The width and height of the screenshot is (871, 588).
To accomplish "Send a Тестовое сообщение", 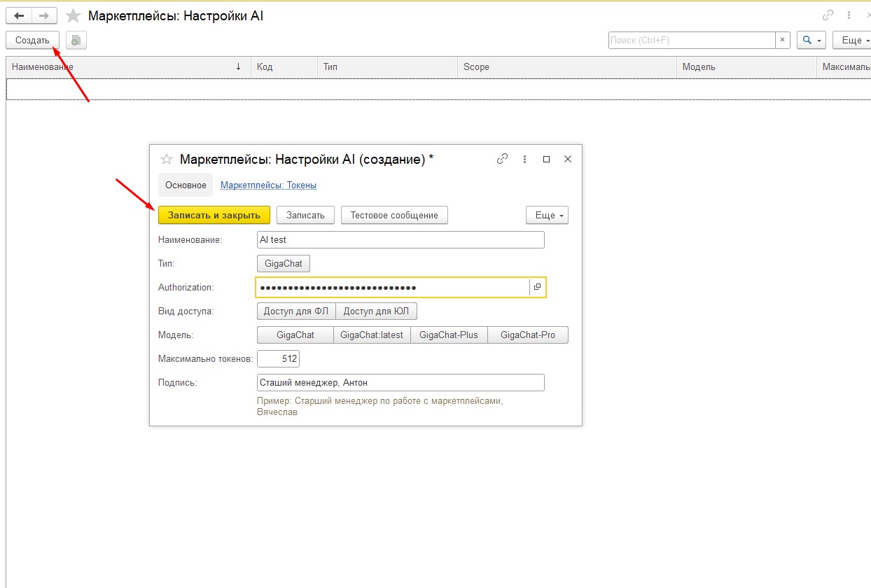I will [x=394, y=215].
